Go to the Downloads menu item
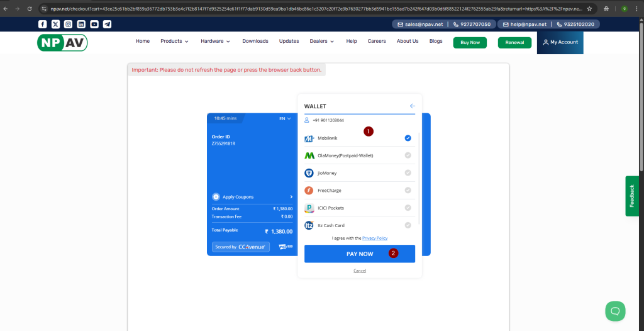Screen dimensions: 644x331 tap(255, 42)
